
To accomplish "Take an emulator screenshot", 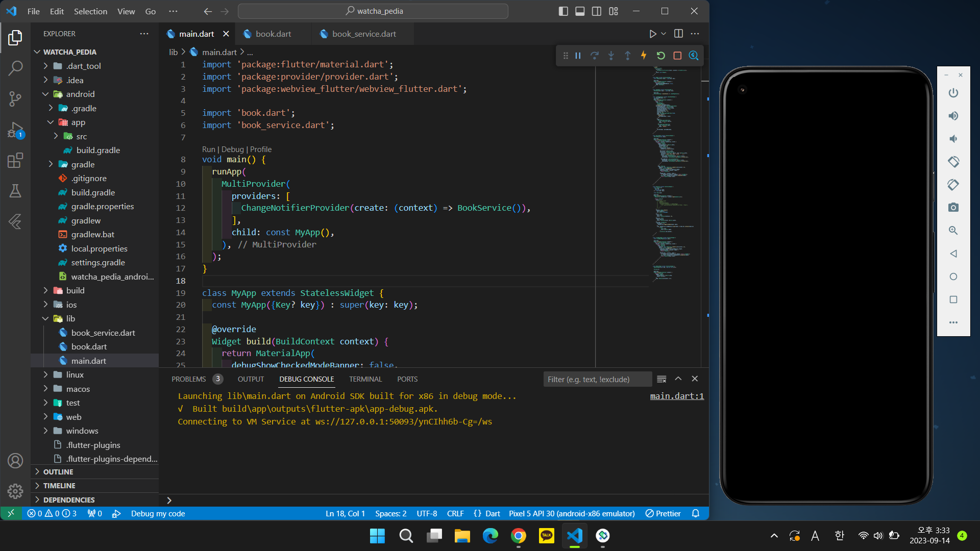I will [953, 208].
